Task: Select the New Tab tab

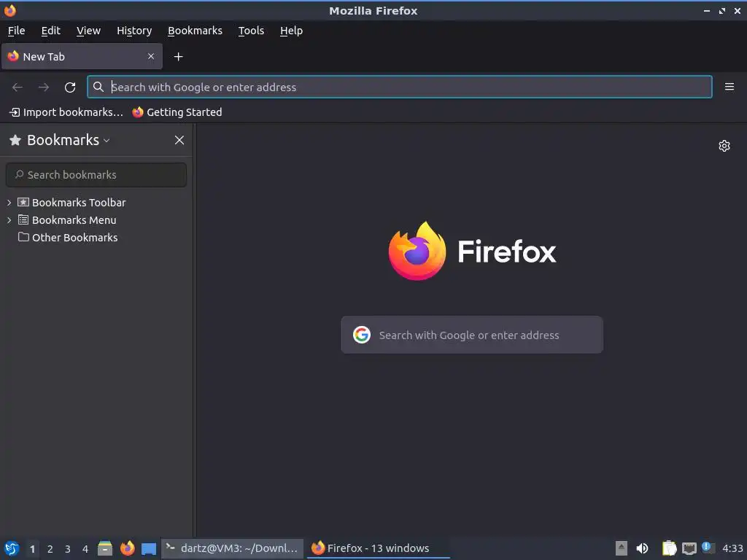Action: [82, 56]
